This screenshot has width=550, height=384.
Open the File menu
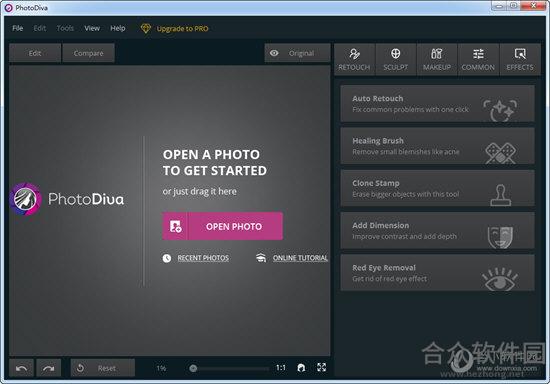(x=18, y=28)
